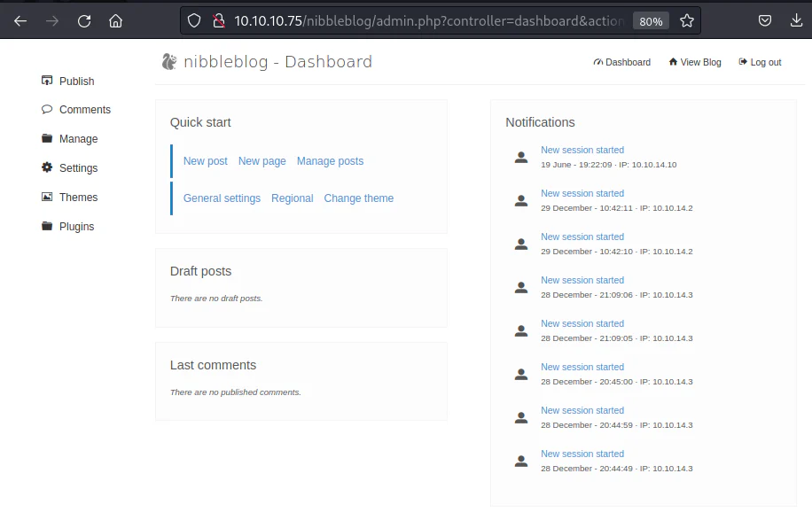
Task: Open New session started at 21:09:05
Action: click(582, 323)
